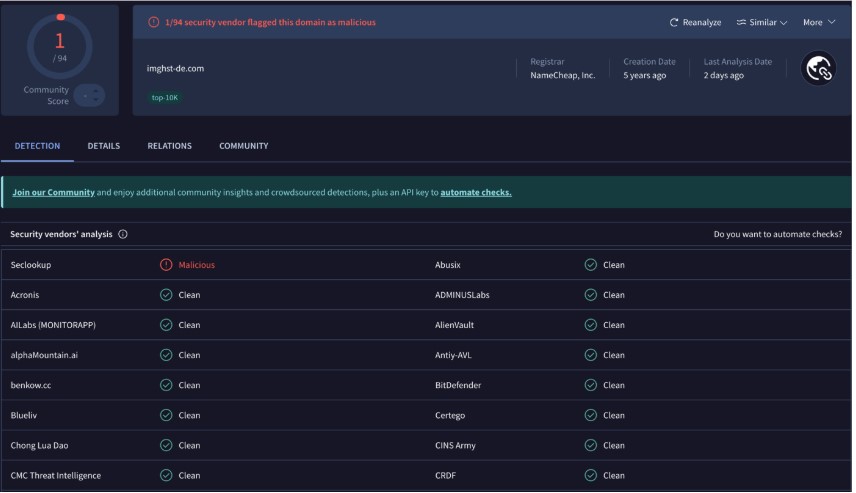Click the CINS Army vendor name
856x493 pixels.
(x=457, y=446)
